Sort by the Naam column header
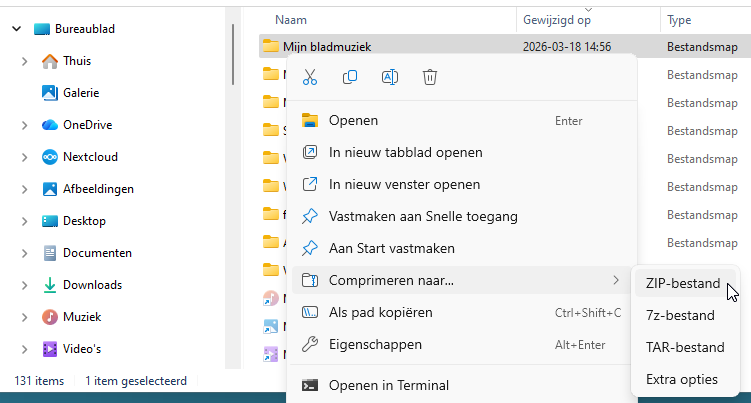This screenshot has height=403, width=751. pos(291,20)
